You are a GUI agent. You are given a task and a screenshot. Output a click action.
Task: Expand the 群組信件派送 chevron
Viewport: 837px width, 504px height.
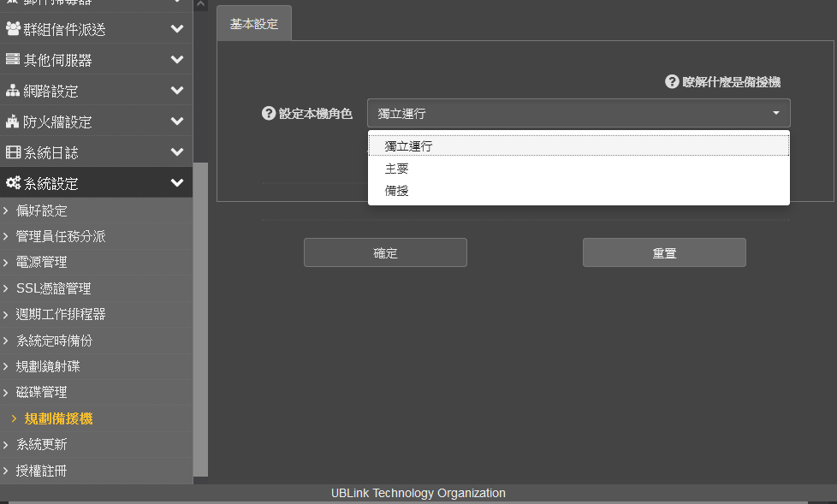pyautogui.click(x=177, y=29)
